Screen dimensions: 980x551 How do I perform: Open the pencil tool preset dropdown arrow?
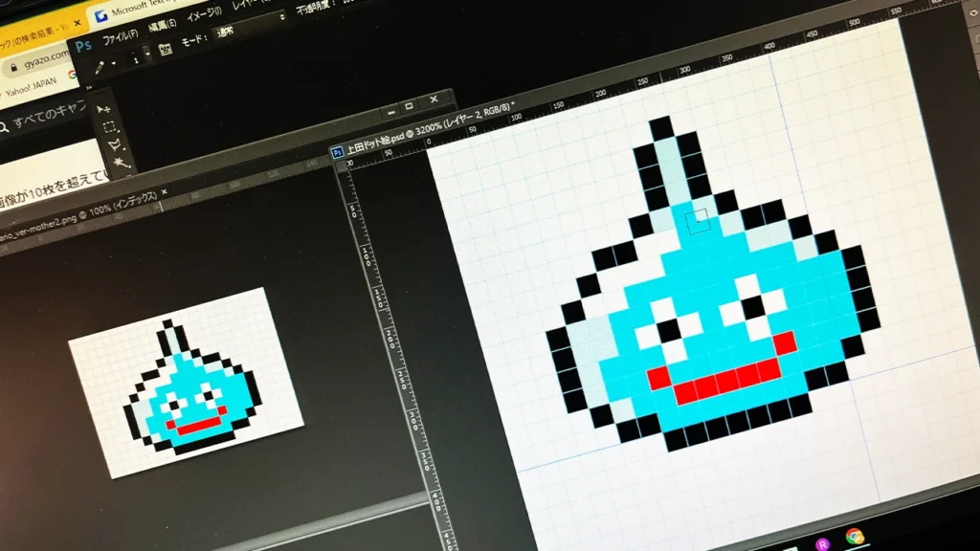point(113,63)
